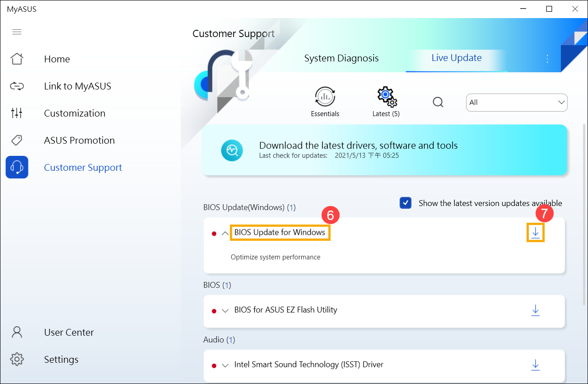Viewport: 588px width, 384px height.
Task: Click the Intel Smart Sound Technology (ISST) Driver title
Action: pyautogui.click(x=309, y=365)
